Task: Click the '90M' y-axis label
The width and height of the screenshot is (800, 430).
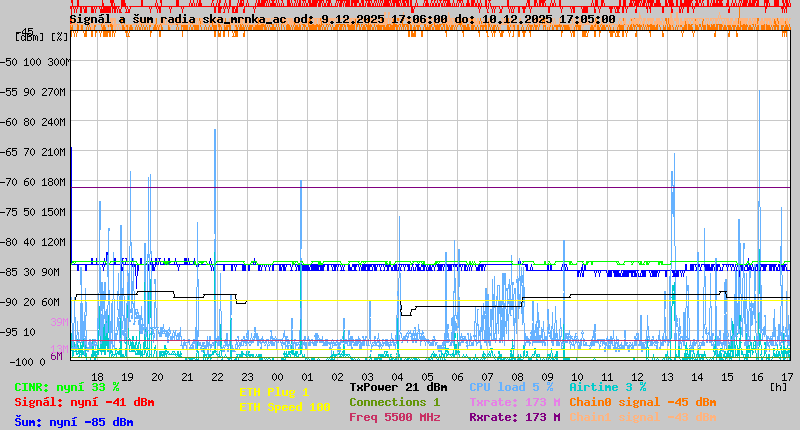Action: (50, 272)
